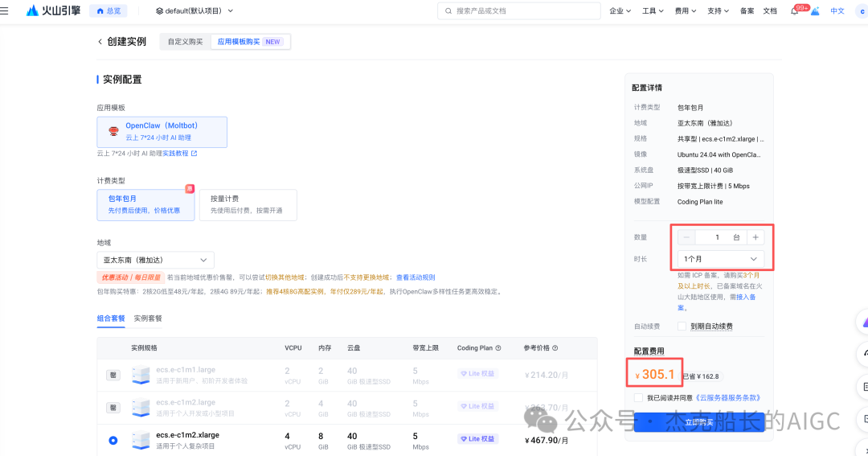Click the ¥214.20/月 price
The image size is (868, 456).
pos(547,375)
